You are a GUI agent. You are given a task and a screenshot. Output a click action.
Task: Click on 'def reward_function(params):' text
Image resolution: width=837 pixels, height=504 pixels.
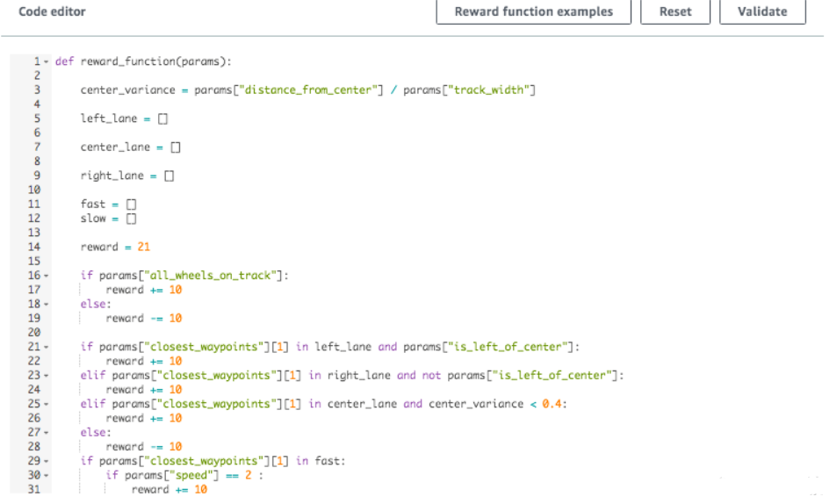pyautogui.click(x=143, y=61)
